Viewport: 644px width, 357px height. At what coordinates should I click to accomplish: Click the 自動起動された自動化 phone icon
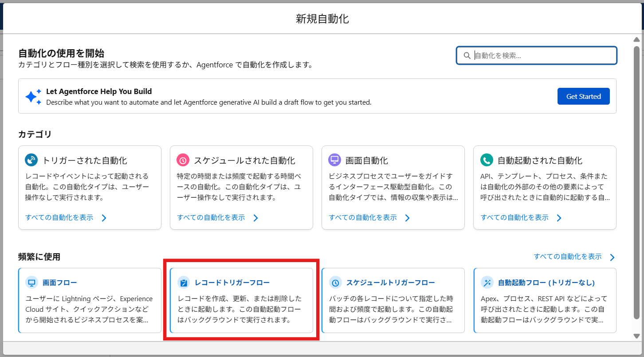487,160
